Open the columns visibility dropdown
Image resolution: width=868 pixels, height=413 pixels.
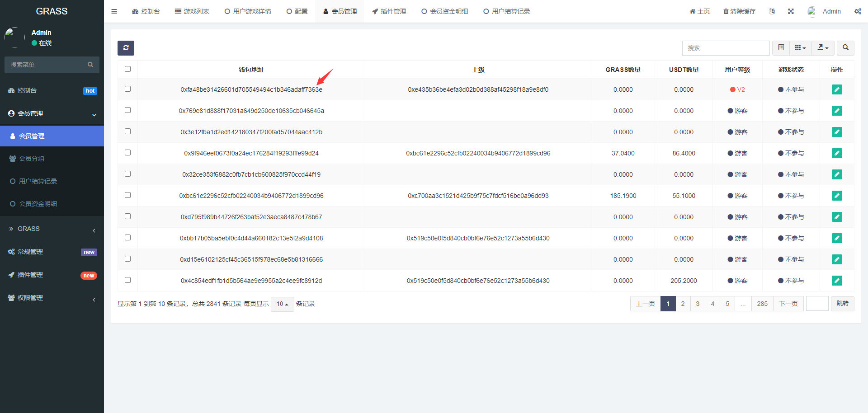(800, 48)
